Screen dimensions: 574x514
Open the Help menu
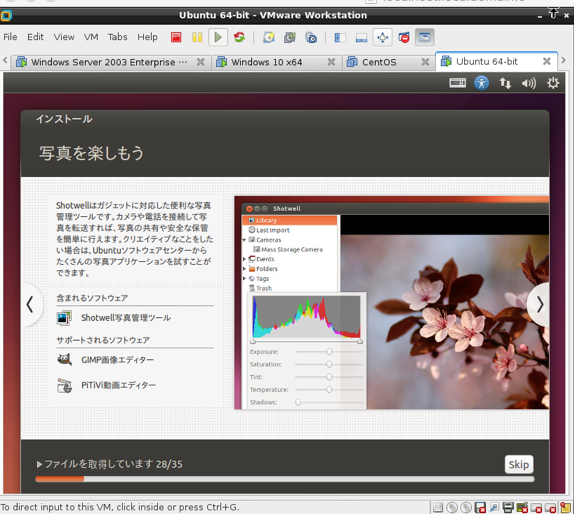tap(147, 37)
